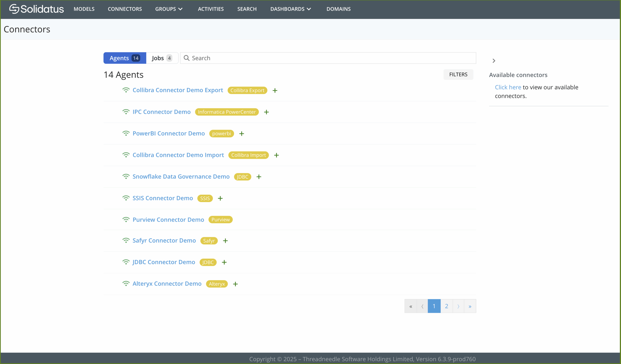Open the Collibra Connector Demo Export agent
Screen dimensions: 621x364
[x=178, y=90]
